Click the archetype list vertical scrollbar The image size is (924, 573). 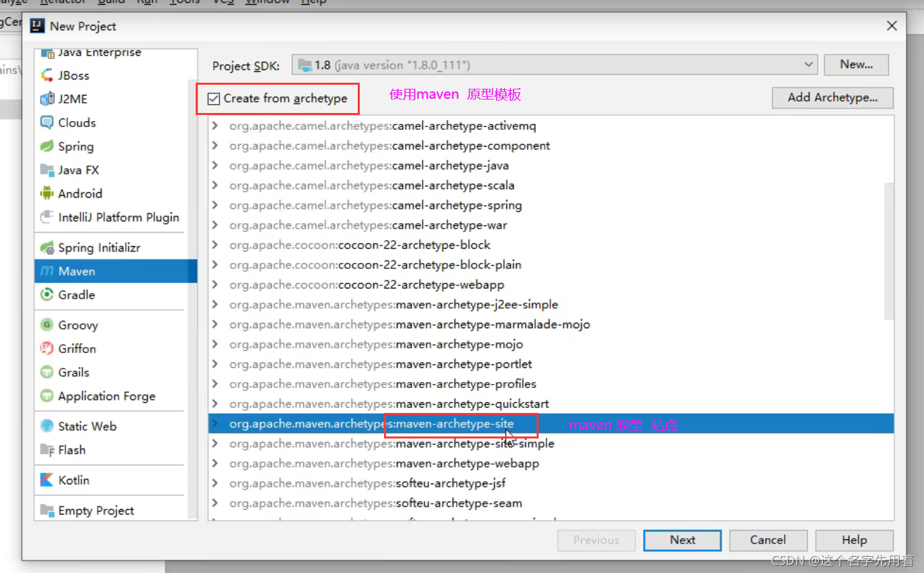coord(889,250)
